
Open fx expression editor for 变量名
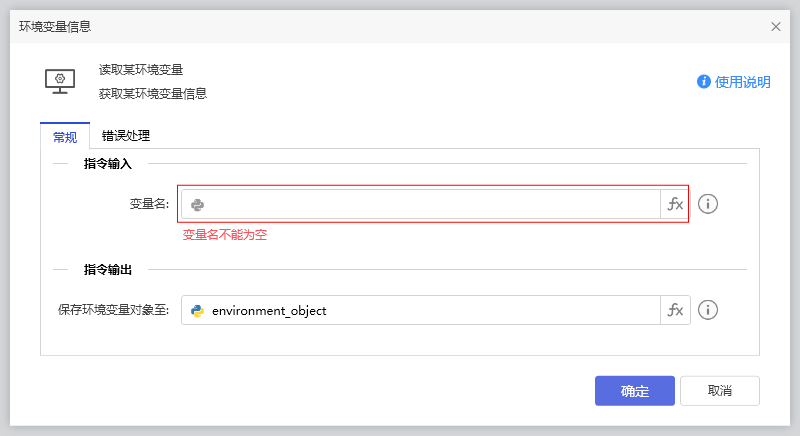pyautogui.click(x=675, y=204)
